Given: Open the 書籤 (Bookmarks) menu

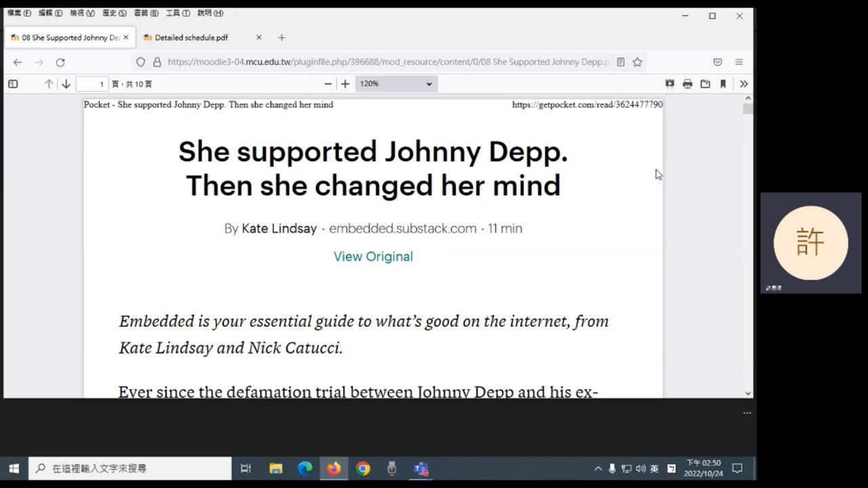Looking at the screenshot, I should (146, 13).
